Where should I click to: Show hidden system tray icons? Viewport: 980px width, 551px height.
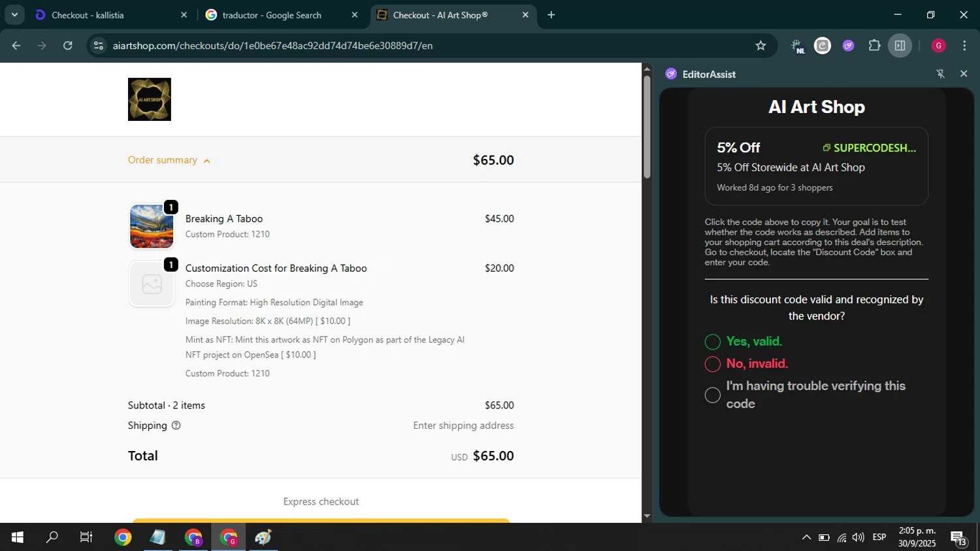806,537
